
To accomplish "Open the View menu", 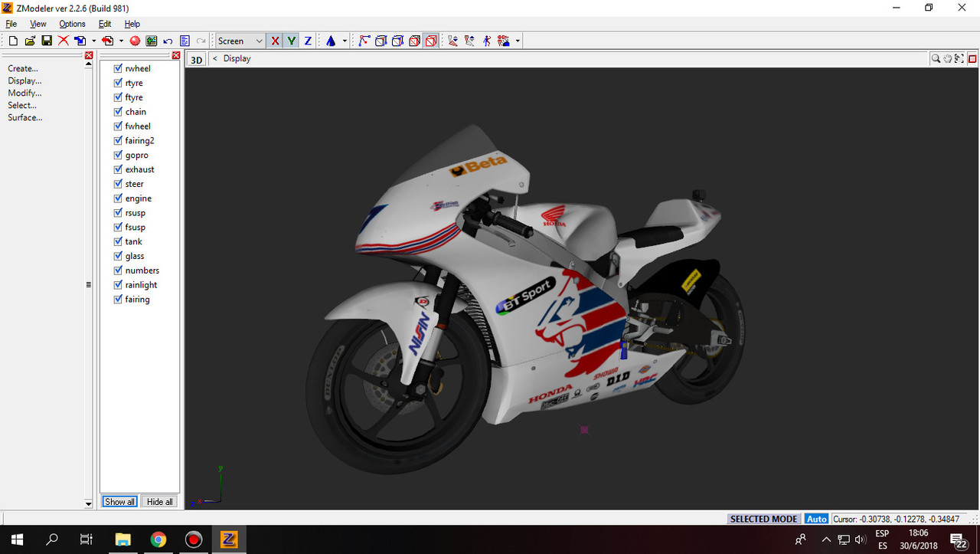I will pos(38,24).
